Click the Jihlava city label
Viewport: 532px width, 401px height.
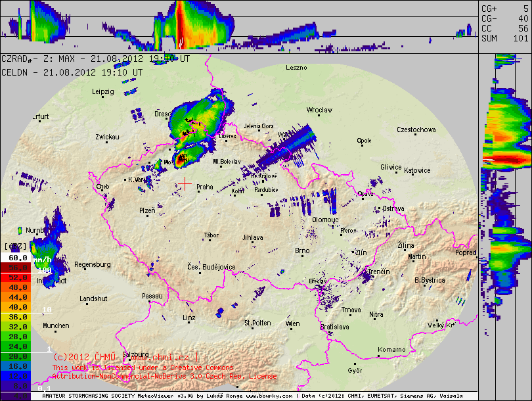pos(252,237)
